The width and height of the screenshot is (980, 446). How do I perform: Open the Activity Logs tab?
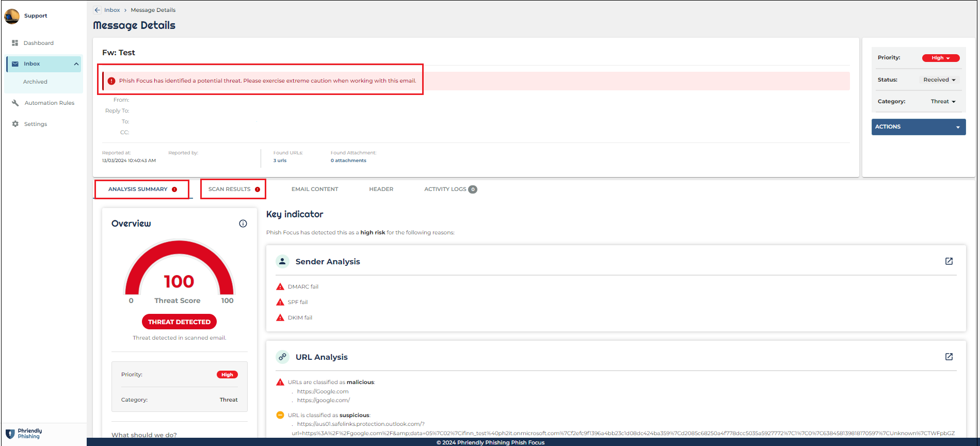pos(451,189)
